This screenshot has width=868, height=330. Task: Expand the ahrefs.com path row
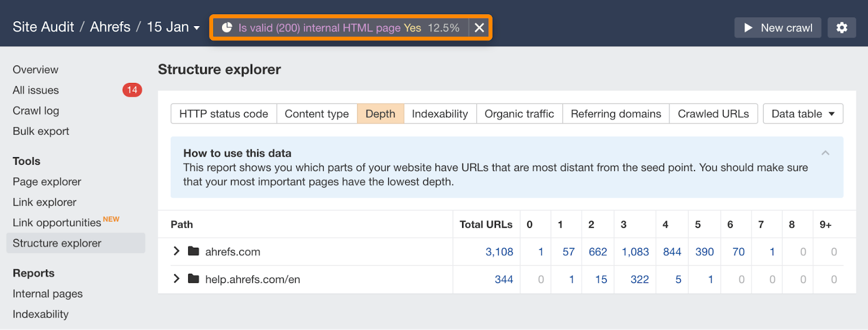(176, 251)
